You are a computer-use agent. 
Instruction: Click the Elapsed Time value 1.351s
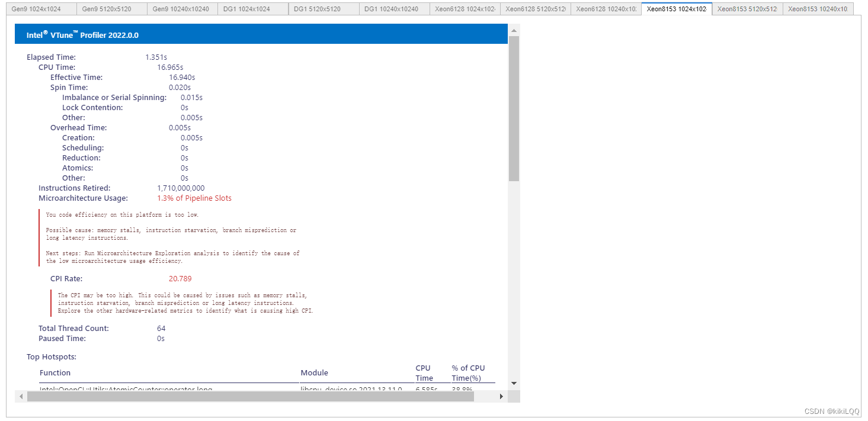tap(156, 57)
